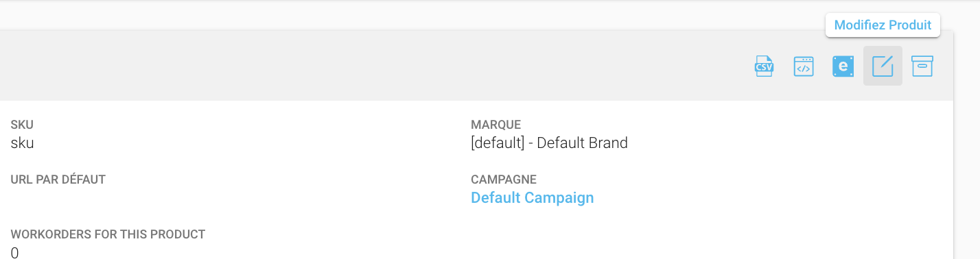Click the word 'Campaign' in the blue link
The image size is (980, 259).
coord(559,198)
